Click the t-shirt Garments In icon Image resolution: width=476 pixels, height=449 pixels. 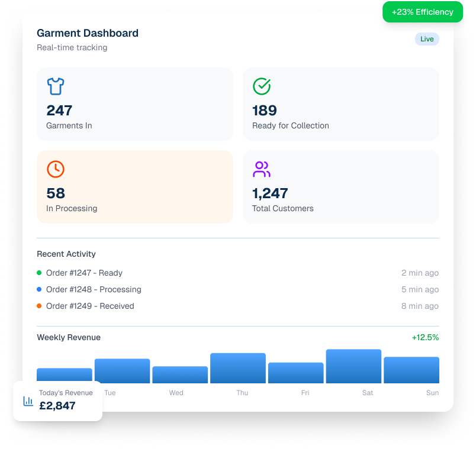[x=56, y=86]
